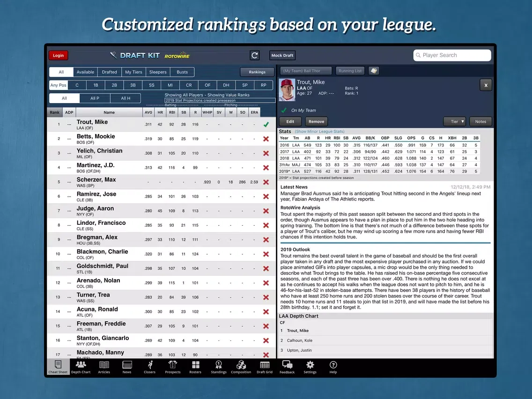Select the Goldschmidt, Paul row
The height and width of the screenshot is (399, 532).
click(162, 268)
